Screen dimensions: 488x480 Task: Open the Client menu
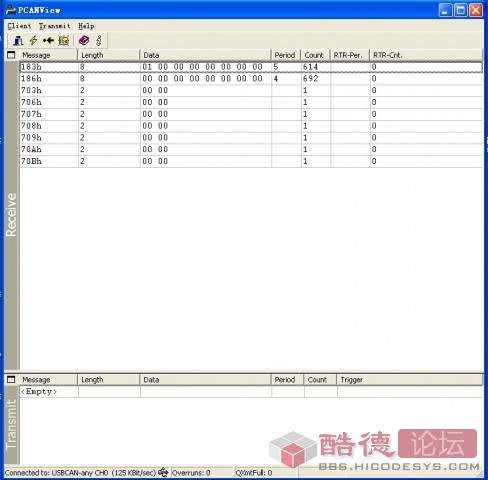click(x=19, y=26)
